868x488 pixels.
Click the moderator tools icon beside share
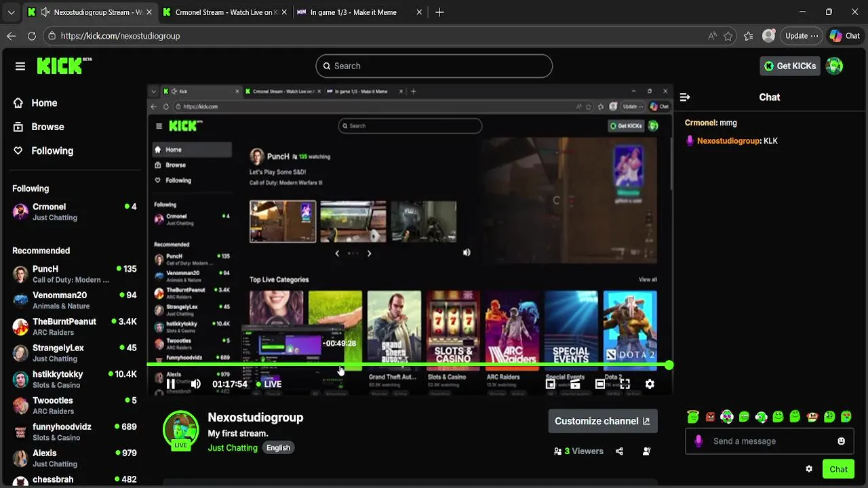tap(646, 451)
